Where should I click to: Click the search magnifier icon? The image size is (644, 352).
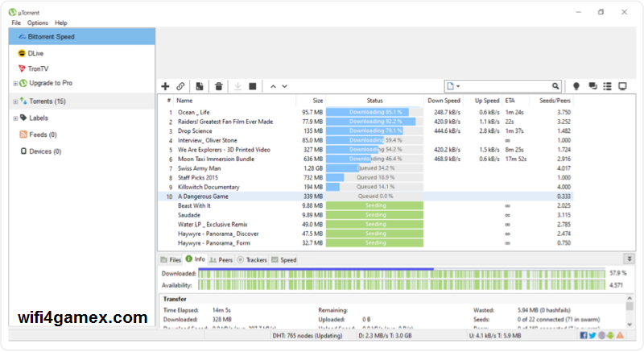point(555,86)
